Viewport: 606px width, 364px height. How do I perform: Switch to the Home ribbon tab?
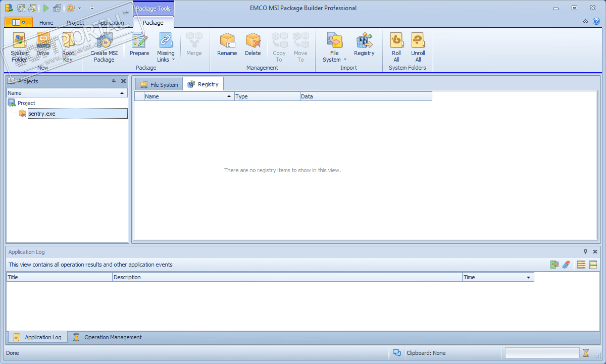pyautogui.click(x=46, y=23)
